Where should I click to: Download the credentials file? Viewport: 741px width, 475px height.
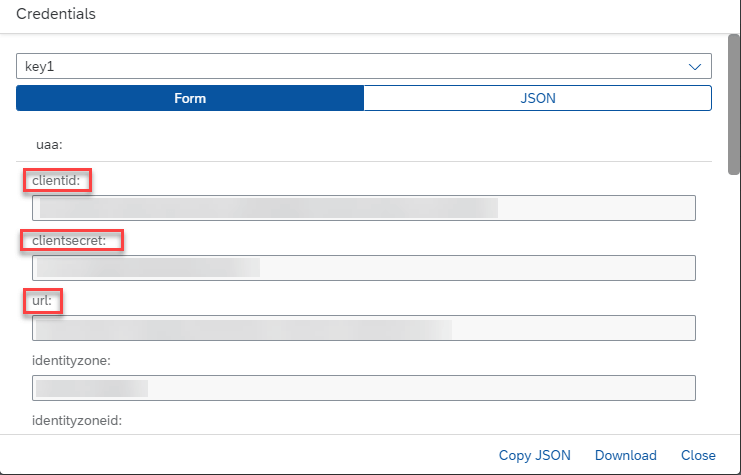pos(626,455)
